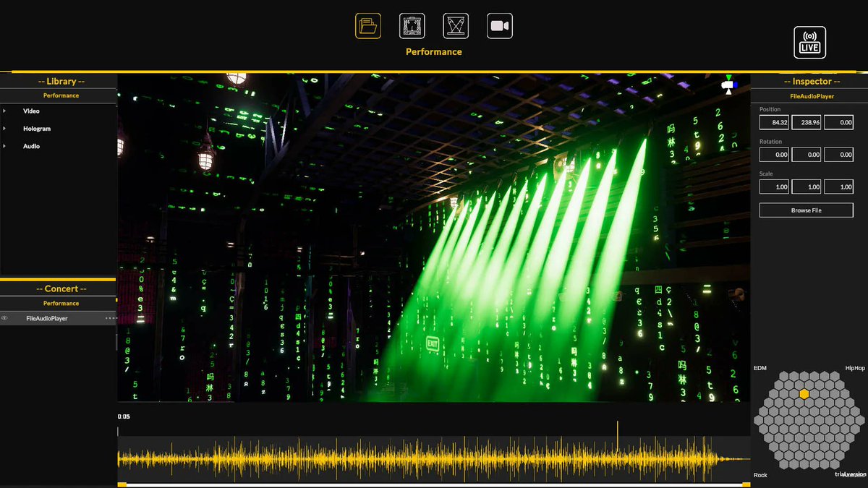Click the first Scale field

pos(774,187)
